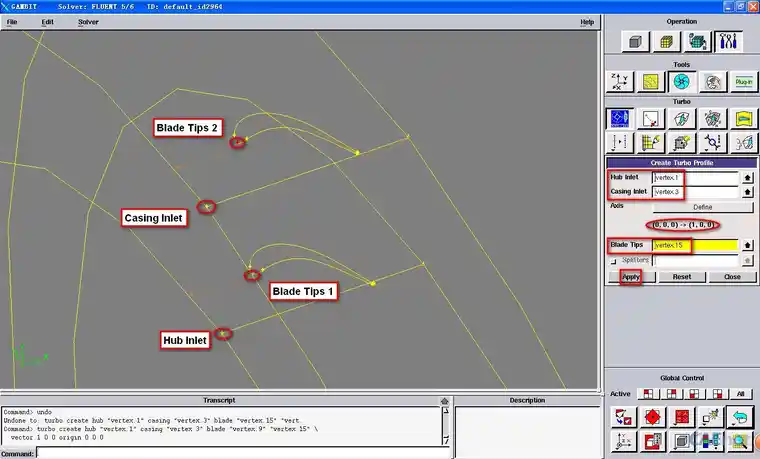The width and height of the screenshot is (760, 459).
Task: Click the Create Turbo Volume icon
Action: [x=681, y=119]
